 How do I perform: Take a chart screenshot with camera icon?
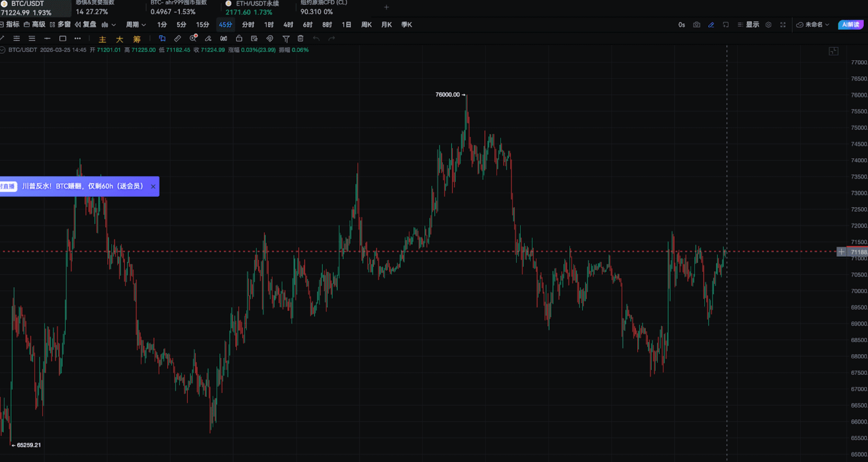pos(696,25)
